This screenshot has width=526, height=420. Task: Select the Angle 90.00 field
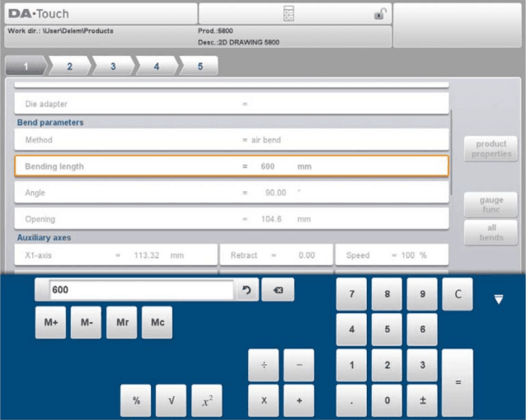[x=232, y=193]
